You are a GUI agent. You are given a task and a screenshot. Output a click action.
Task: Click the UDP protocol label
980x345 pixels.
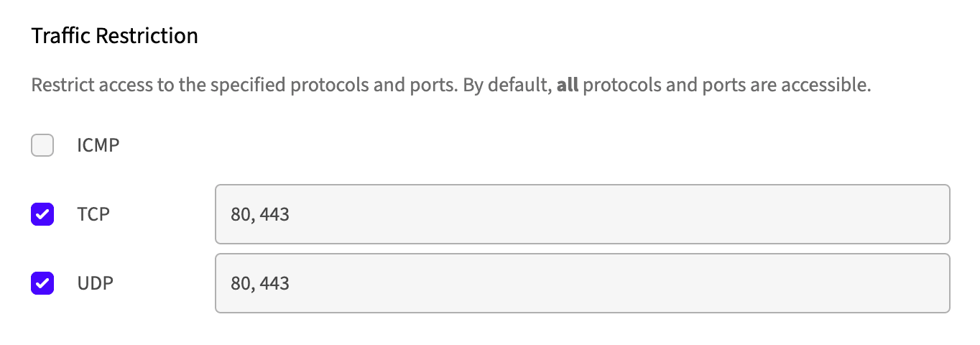tap(96, 283)
